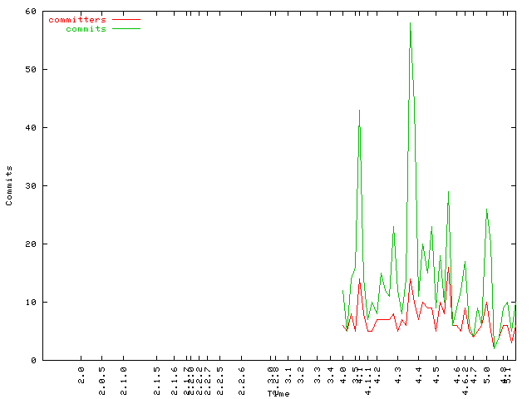Click the 30 tick label on y-axis
Image resolution: width=532 pixels, height=399 pixels.
pos(31,185)
